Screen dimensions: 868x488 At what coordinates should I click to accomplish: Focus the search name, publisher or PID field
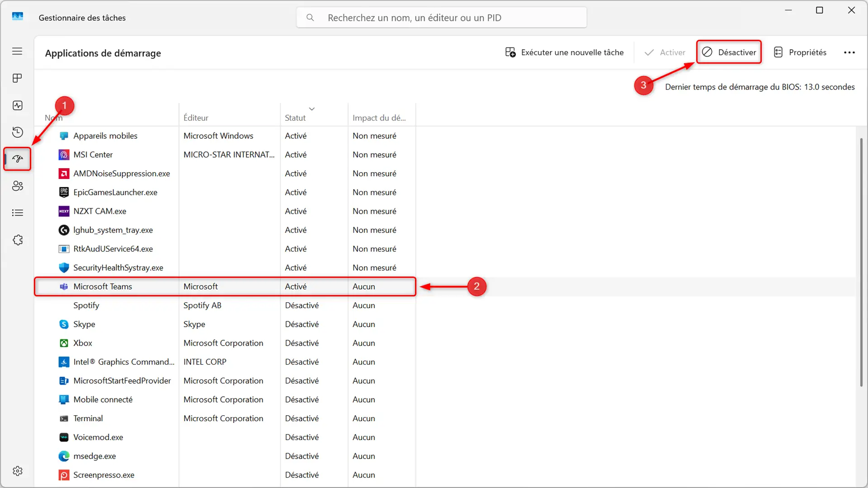(x=442, y=18)
